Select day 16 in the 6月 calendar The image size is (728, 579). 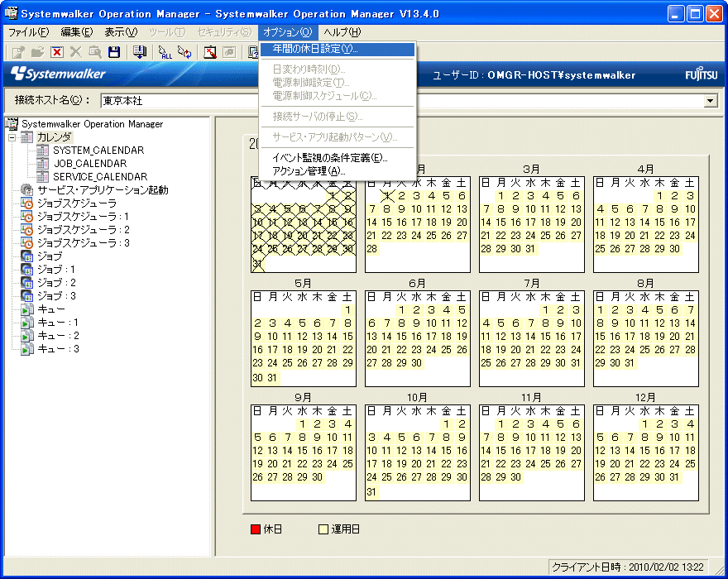tap(416, 337)
